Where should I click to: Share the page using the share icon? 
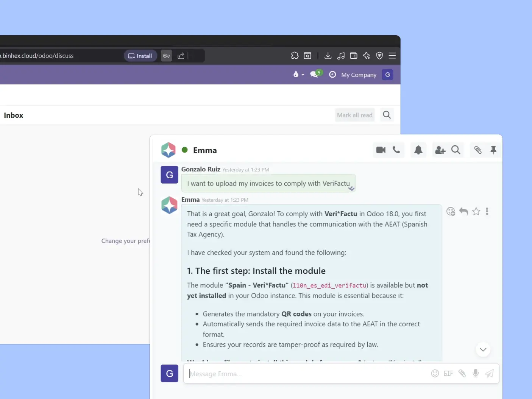point(181,56)
